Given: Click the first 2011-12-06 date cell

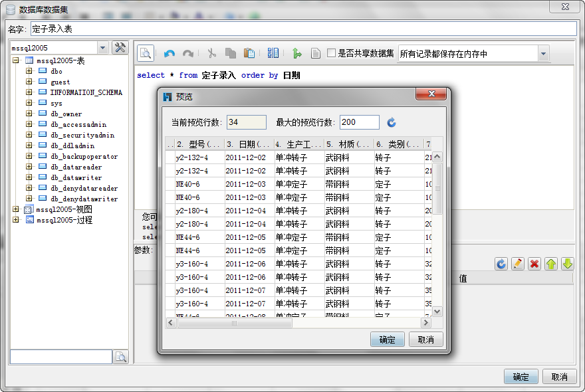Looking at the screenshot, I should point(249,264).
